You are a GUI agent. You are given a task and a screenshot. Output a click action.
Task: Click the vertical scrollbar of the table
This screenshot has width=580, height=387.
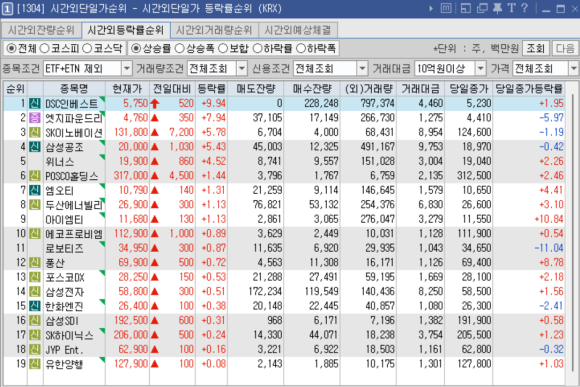click(x=572, y=233)
